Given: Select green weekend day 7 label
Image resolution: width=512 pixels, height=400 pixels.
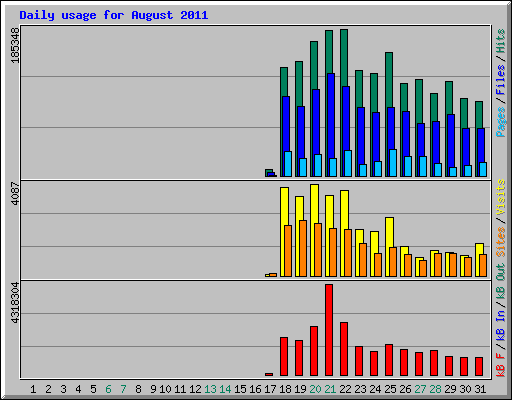Looking at the screenshot, I should pyautogui.click(x=123, y=389).
